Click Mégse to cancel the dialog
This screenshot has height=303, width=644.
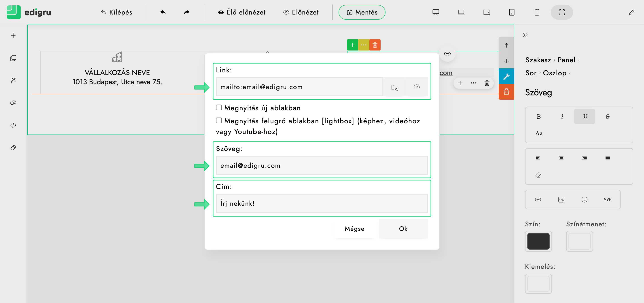pos(354,229)
